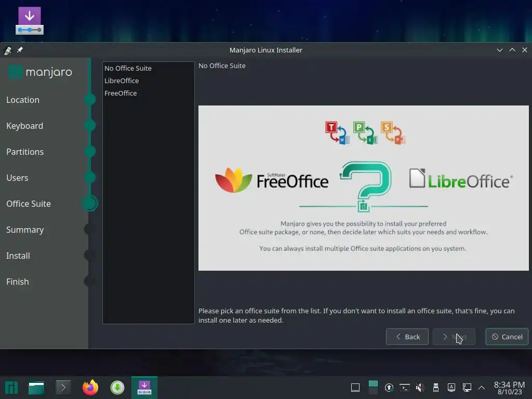Click the FreeOffice logo in the banner
The image size is (532, 399).
(272, 180)
